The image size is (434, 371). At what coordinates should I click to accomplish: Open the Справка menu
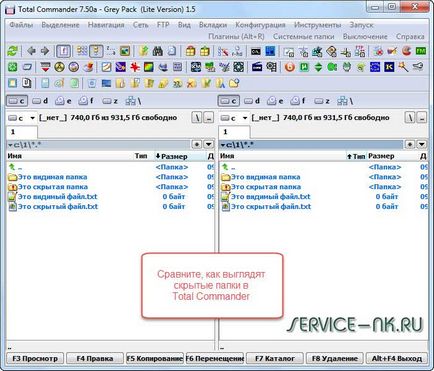(410, 36)
